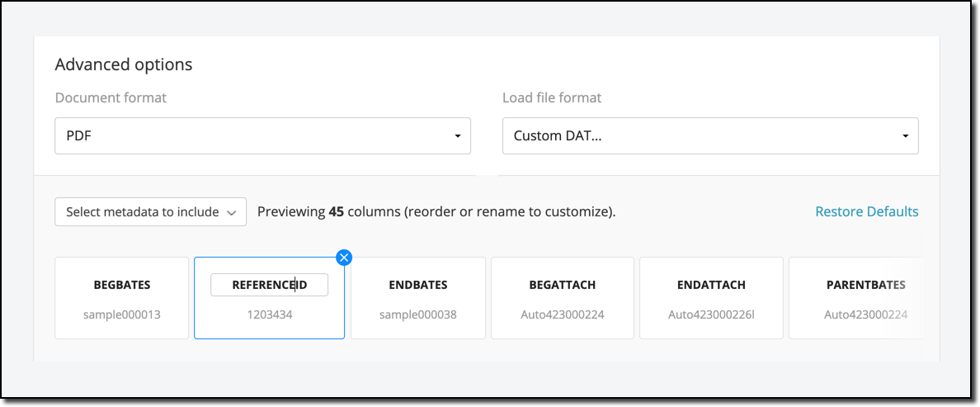Click the Advanced options heading
The width and height of the screenshot is (980, 407).
(x=124, y=64)
